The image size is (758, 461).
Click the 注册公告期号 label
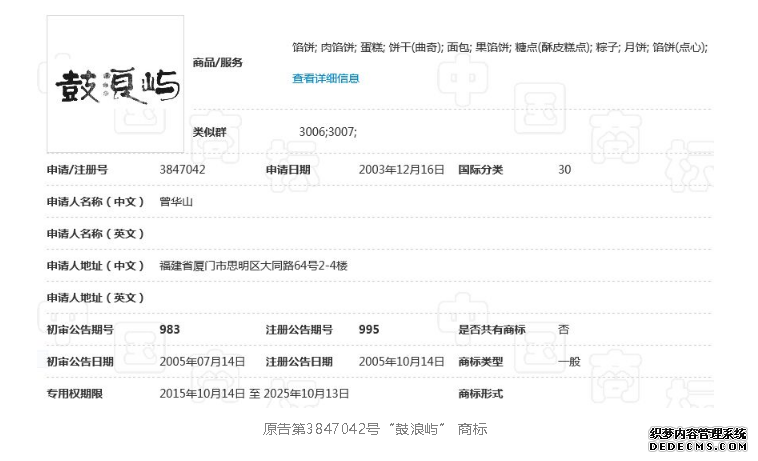299,330
